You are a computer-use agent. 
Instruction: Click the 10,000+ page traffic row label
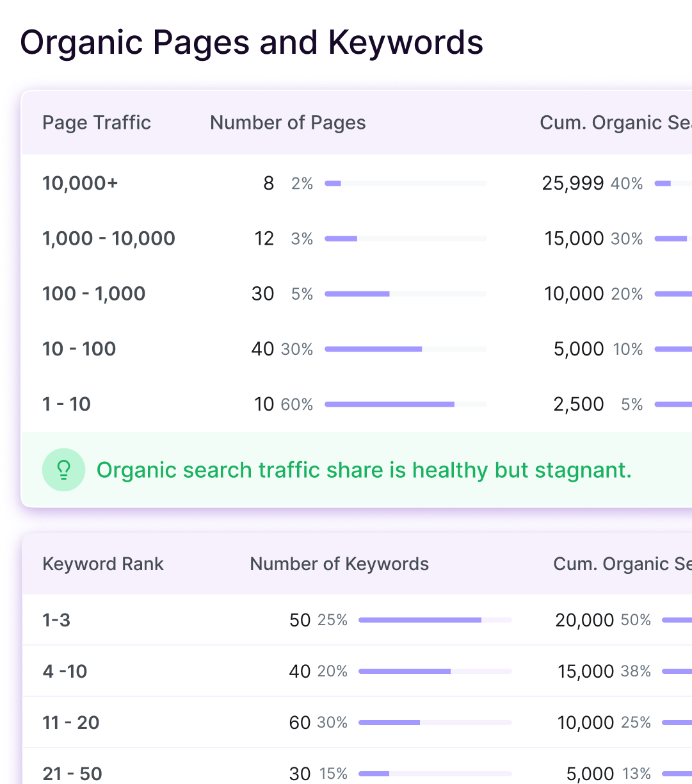[x=80, y=184]
